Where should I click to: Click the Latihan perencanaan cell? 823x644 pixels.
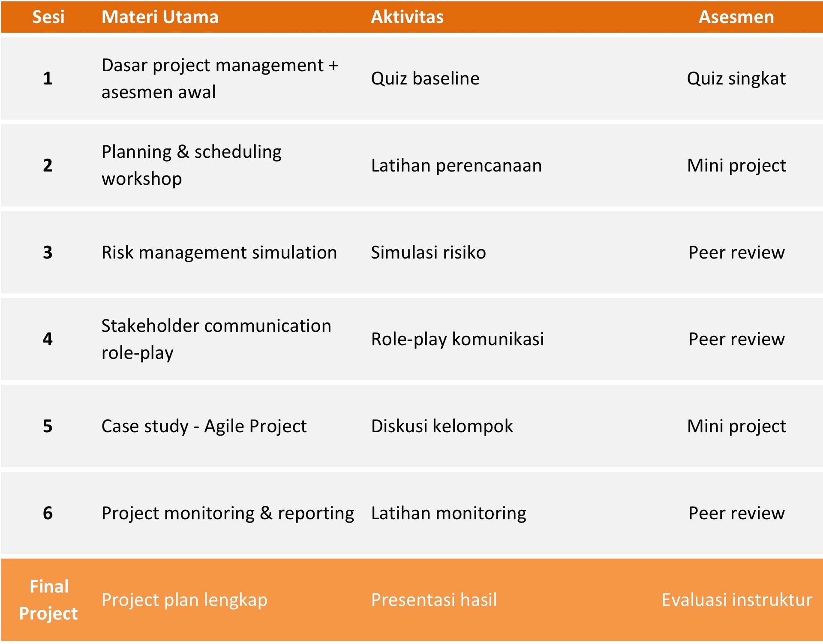456,166
